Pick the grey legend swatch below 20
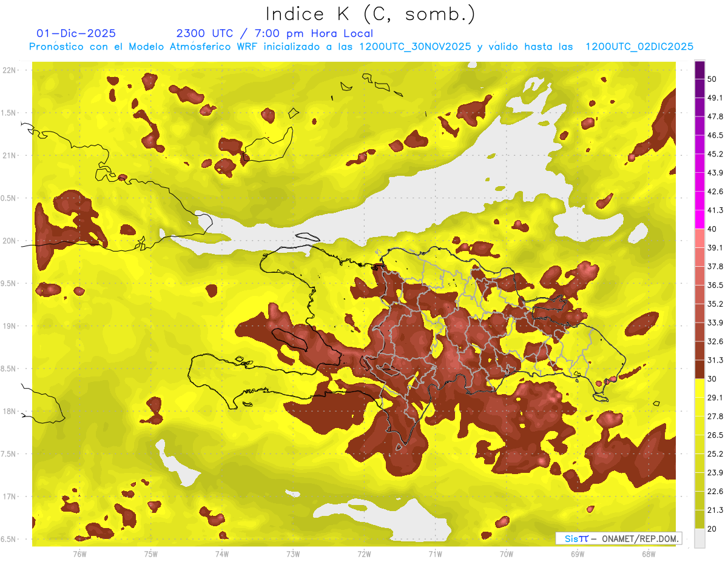Image resolution: width=728 pixels, height=562 pixels. click(x=699, y=538)
